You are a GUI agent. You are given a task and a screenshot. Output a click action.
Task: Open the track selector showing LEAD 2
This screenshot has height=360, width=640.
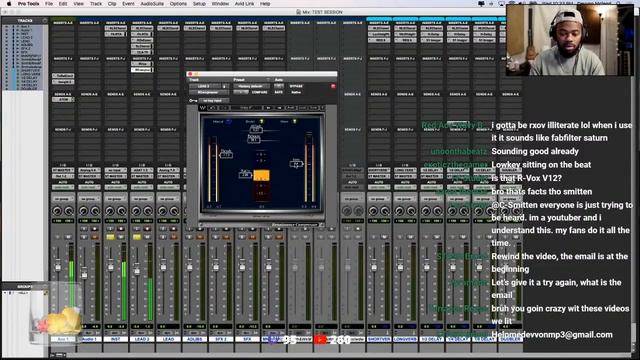[203, 86]
